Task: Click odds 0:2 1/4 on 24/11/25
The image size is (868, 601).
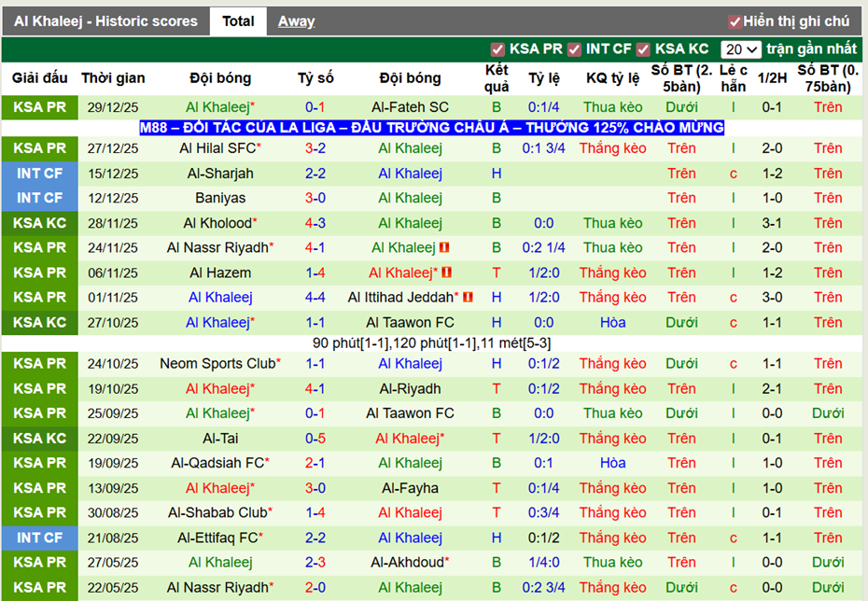Action: [543, 247]
